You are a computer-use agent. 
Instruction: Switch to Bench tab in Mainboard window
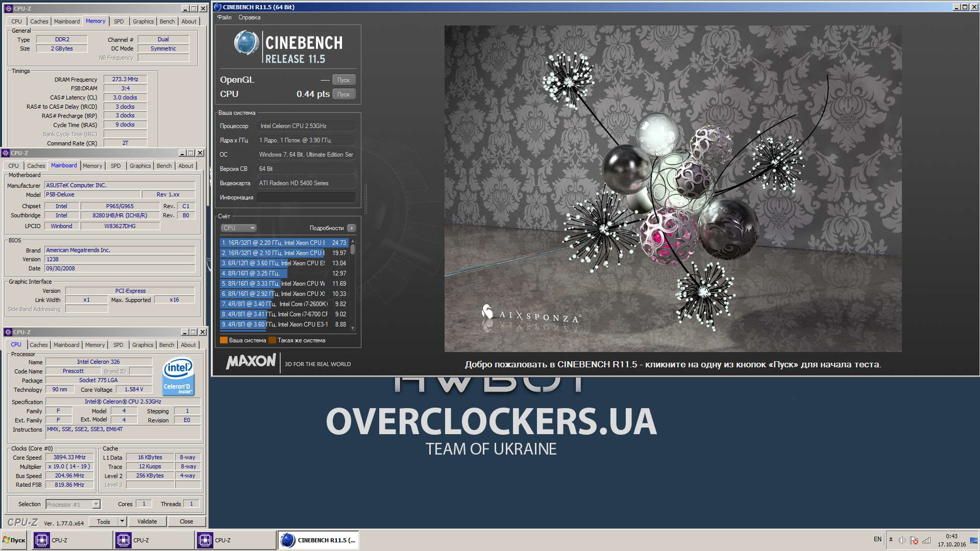(x=164, y=166)
